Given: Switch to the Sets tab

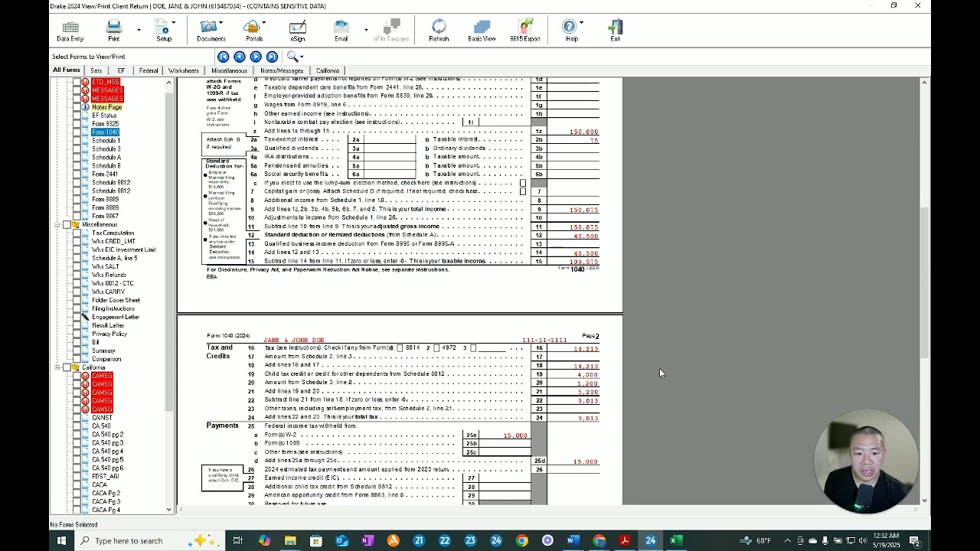Looking at the screenshot, I should tap(96, 70).
